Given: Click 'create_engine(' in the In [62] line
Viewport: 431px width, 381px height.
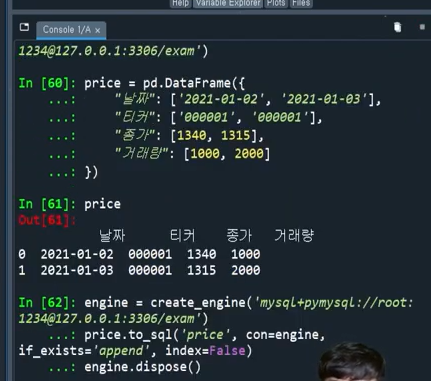Looking at the screenshot, I should (x=201, y=303).
